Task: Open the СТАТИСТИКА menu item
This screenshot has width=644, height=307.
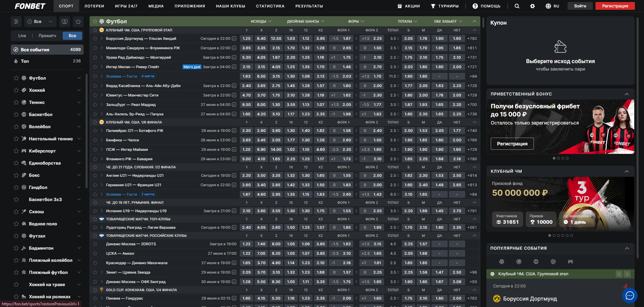Action: pyautogui.click(x=270, y=6)
